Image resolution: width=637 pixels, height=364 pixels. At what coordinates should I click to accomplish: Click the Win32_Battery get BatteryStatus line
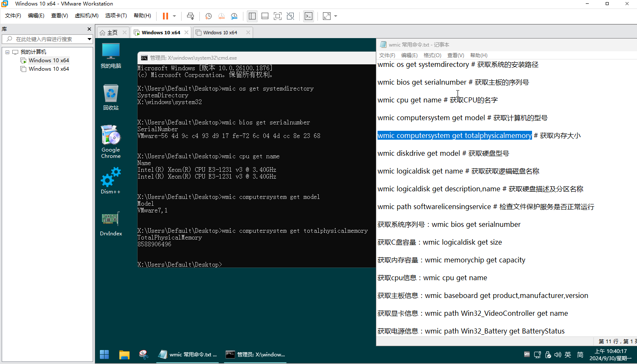coord(471,331)
